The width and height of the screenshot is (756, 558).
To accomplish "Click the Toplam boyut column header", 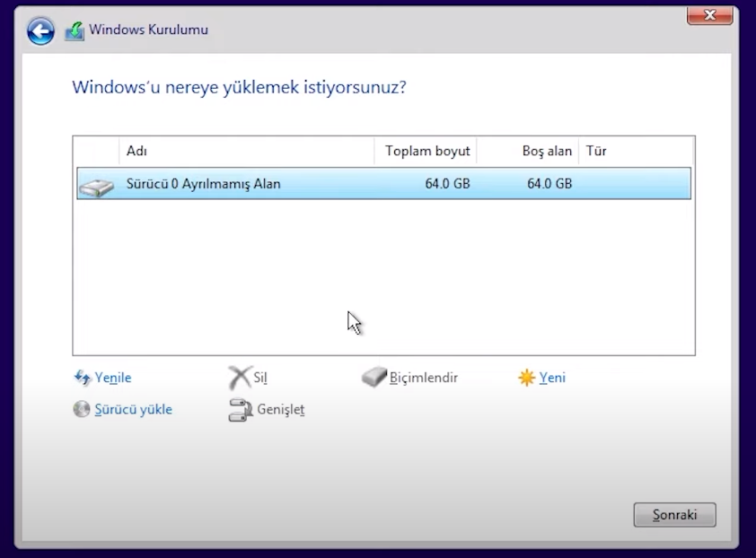I will (x=426, y=151).
